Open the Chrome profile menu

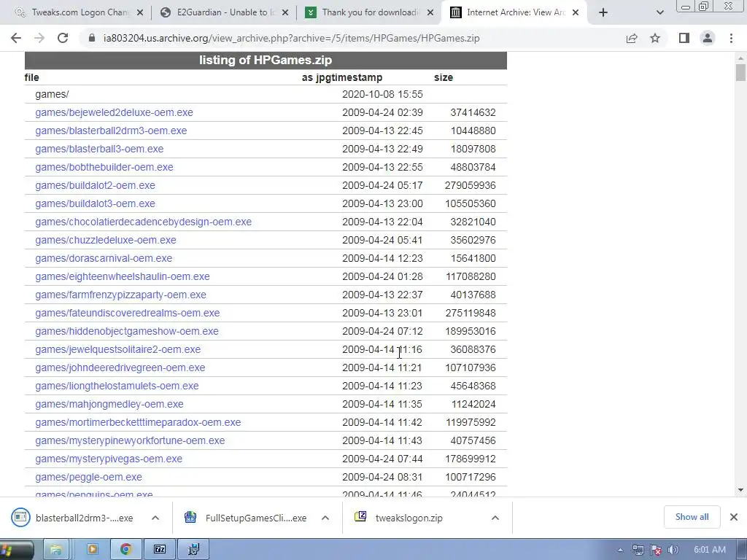tap(708, 38)
